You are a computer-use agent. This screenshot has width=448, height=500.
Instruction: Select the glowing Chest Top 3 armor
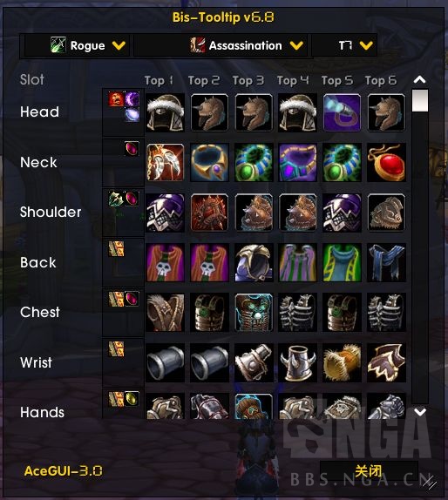coord(254,313)
